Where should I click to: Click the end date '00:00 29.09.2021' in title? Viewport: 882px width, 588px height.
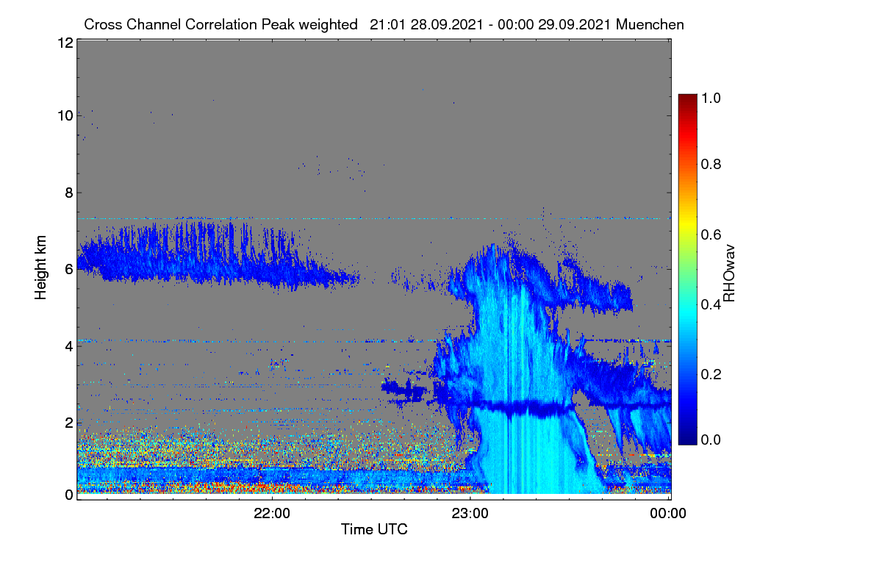(556, 24)
